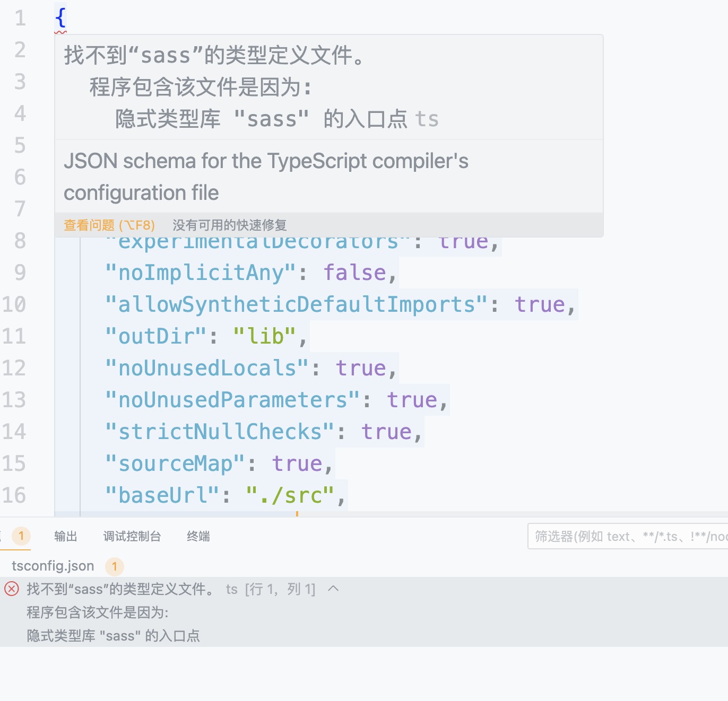Select the "lib" value of outDir
Viewport: 728px width, 701px height.
265,336
